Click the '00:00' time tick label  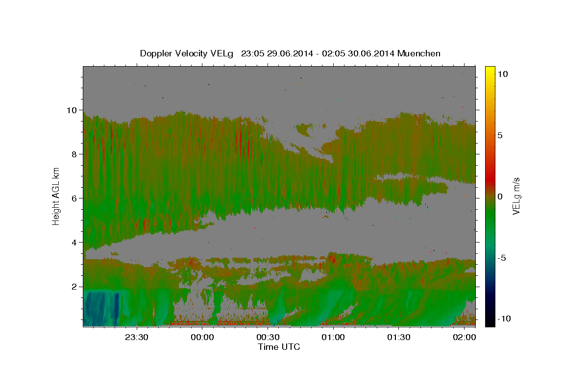coord(202,337)
